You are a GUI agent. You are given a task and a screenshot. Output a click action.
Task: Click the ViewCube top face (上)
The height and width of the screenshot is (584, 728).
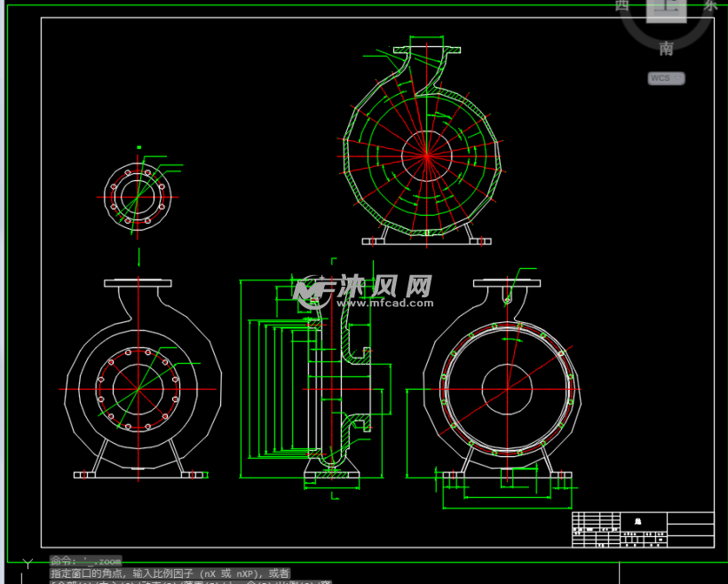pyautogui.click(x=666, y=9)
